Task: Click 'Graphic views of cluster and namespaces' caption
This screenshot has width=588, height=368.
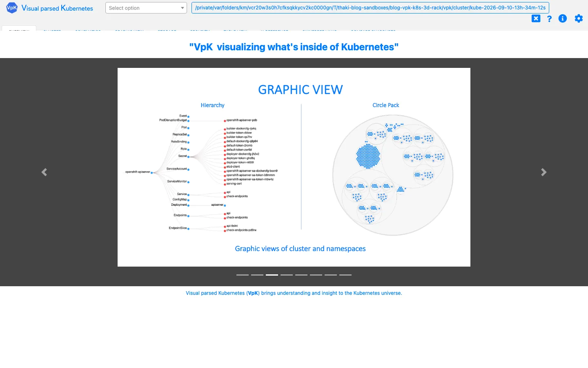Action: click(x=300, y=249)
